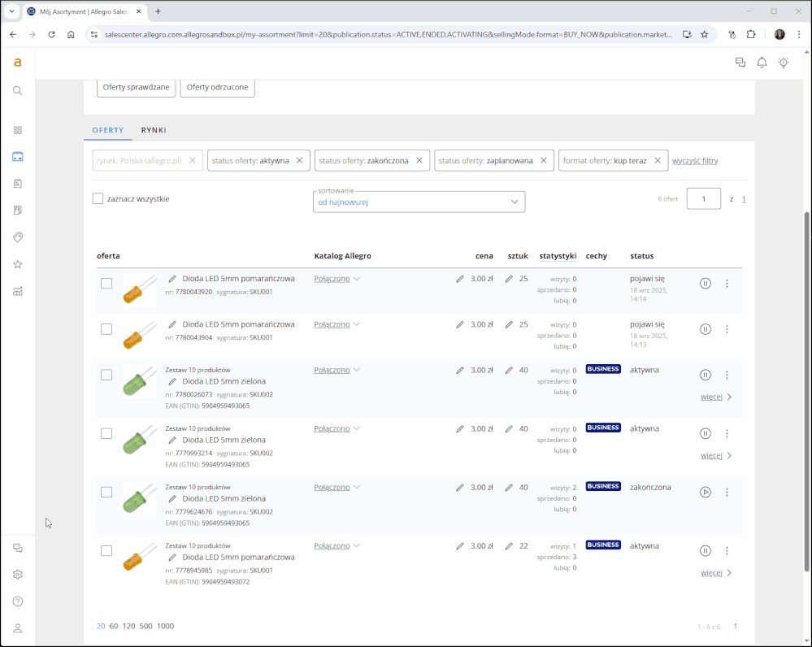Expand 'Połączono' for offer 7779624676
Screen dimensions: 812x647
click(x=337, y=487)
